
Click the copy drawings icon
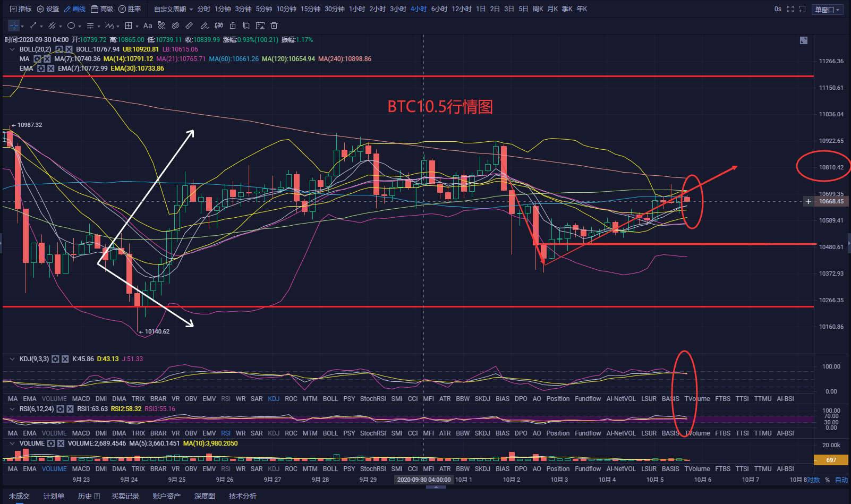coord(246,25)
